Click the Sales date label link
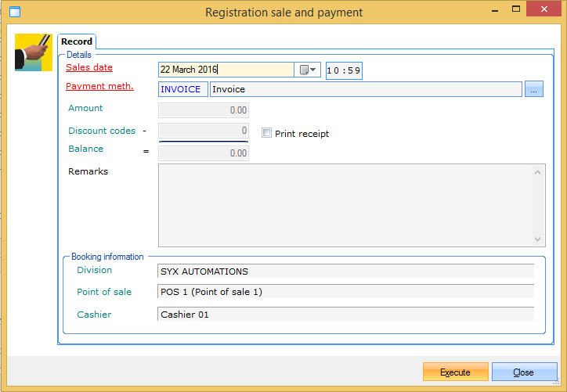The width and height of the screenshot is (567, 392). [89, 67]
